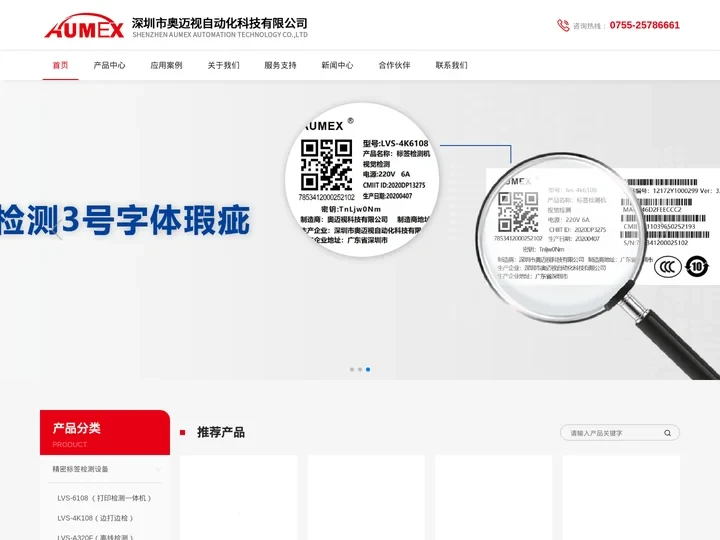
Task: Click the AUMEX company logo
Action: [84, 26]
